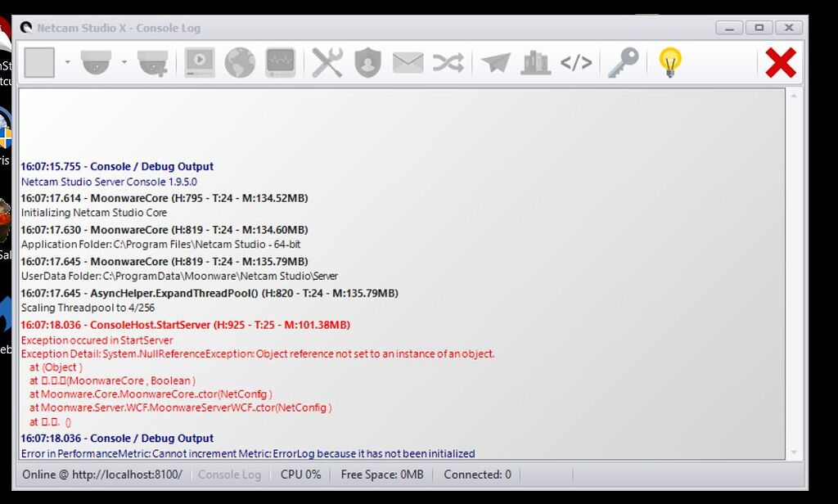Open the camera sources icon
Screen dimensions: 838x504
click(95, 63)
